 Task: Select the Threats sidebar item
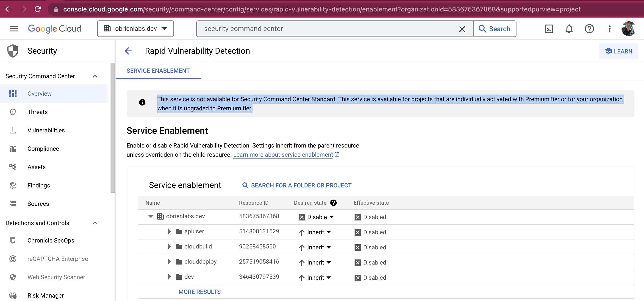click(38, 112)
